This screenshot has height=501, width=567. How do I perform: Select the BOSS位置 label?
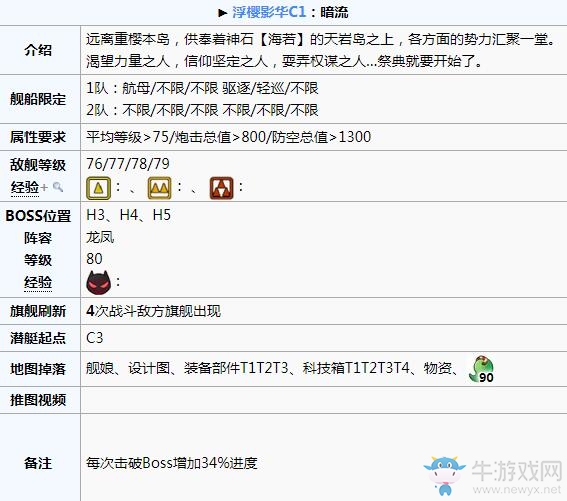38,216
